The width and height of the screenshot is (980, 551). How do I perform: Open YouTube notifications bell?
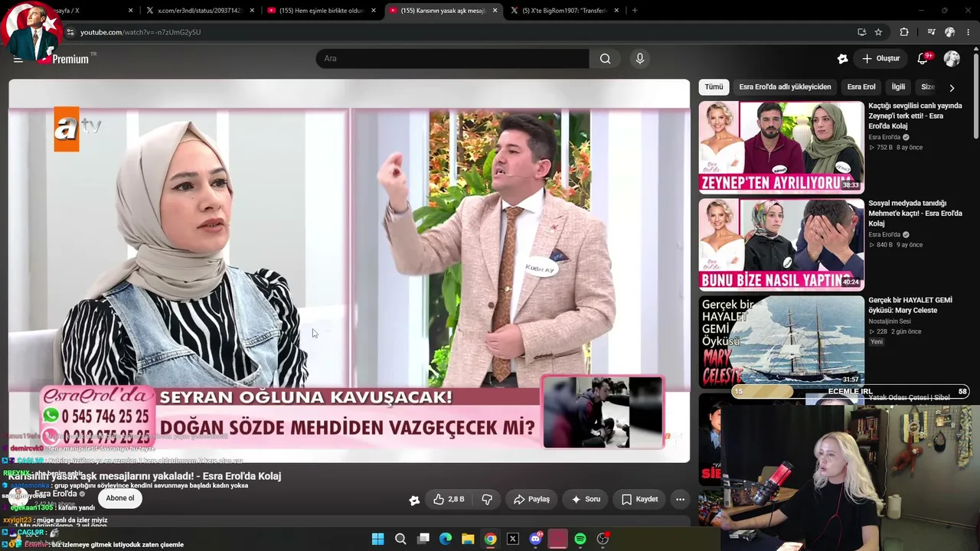point(923,59)
